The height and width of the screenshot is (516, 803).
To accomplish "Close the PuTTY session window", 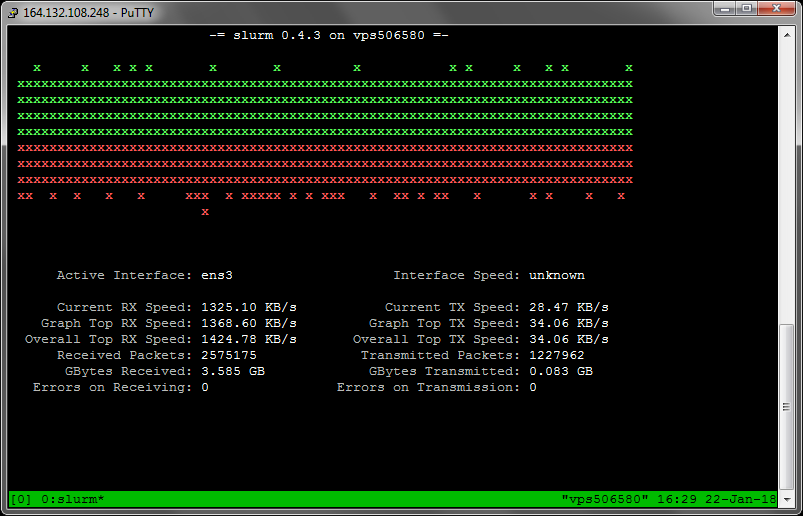I will tap(775, 8).
